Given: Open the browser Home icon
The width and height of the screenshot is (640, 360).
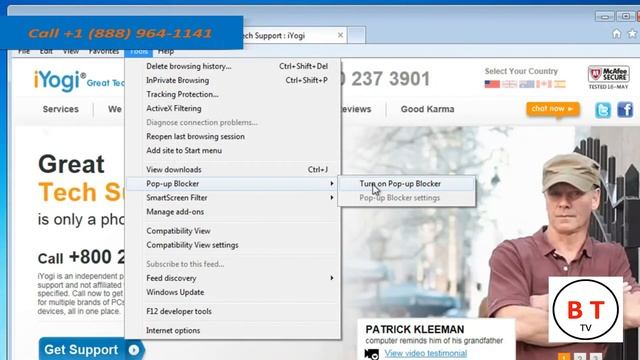Looking at the screenshot, I should (x=616, y=34).
